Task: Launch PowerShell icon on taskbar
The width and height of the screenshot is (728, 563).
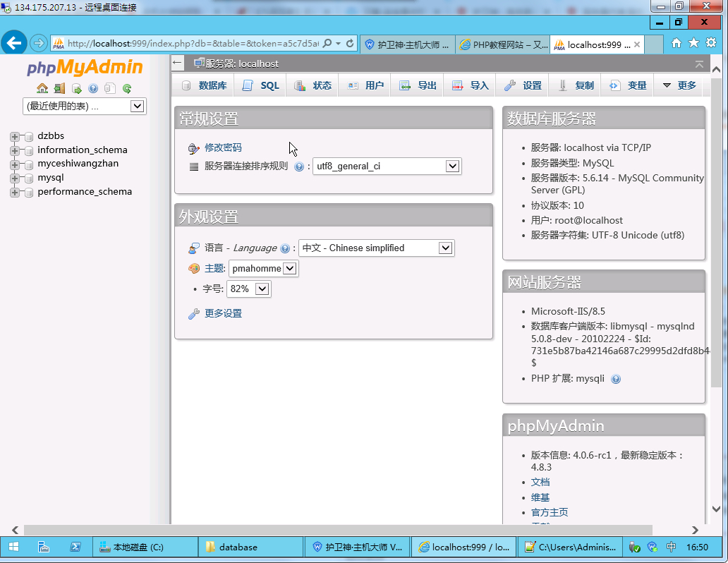Action: [75, 547]
